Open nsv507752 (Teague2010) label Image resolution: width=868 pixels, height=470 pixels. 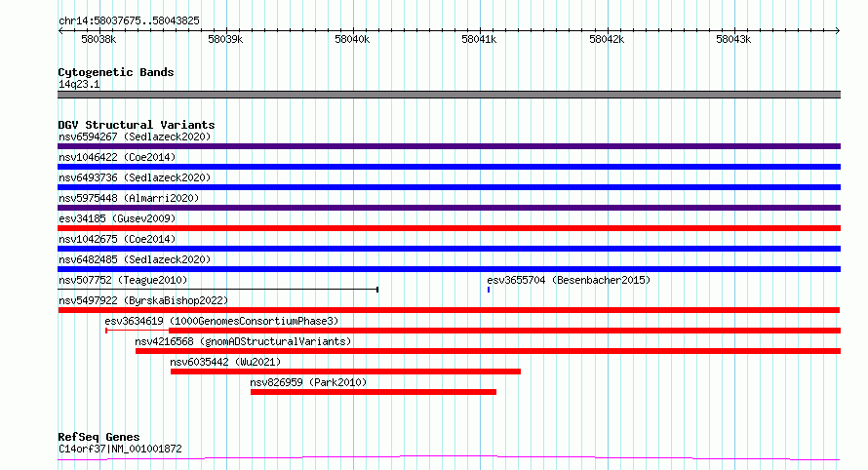[123, 280]
